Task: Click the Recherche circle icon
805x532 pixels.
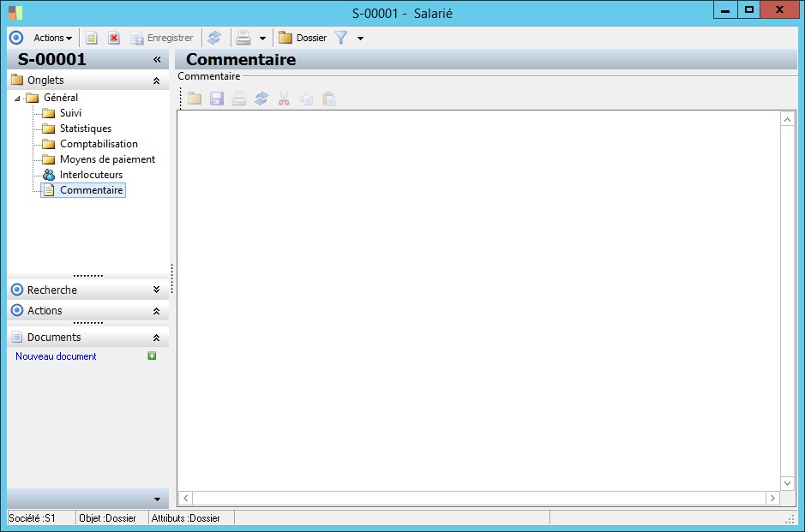Action: click(x=17, y=290)
